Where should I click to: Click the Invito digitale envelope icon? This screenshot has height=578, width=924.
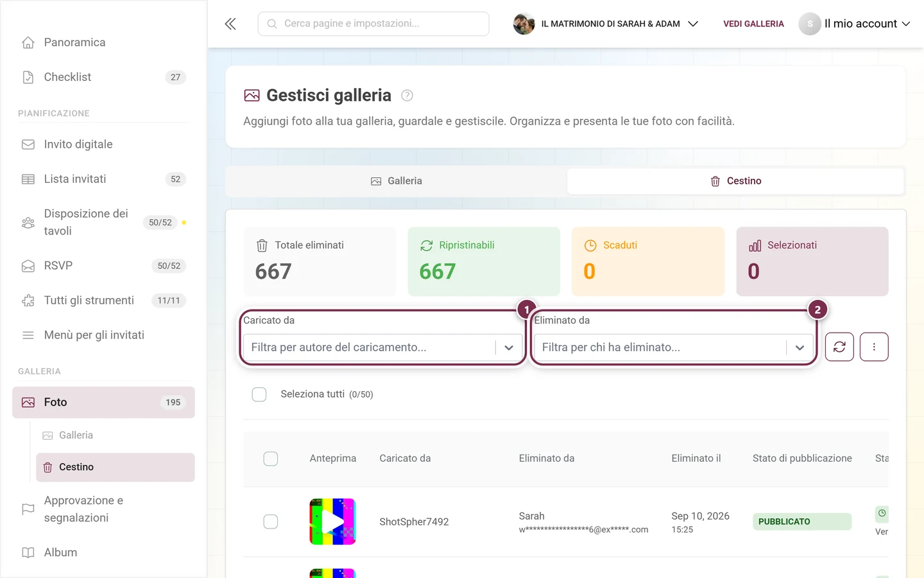(28, 144)
